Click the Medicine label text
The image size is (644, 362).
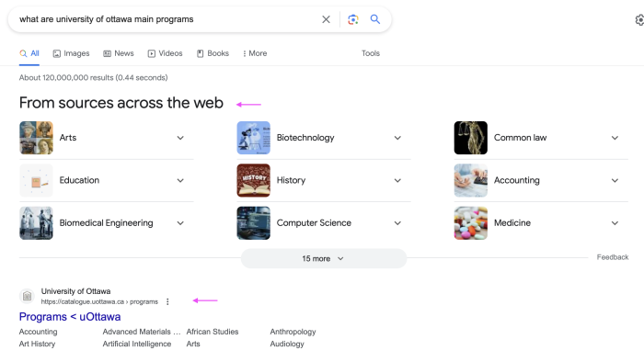click(x=512, y=223)
